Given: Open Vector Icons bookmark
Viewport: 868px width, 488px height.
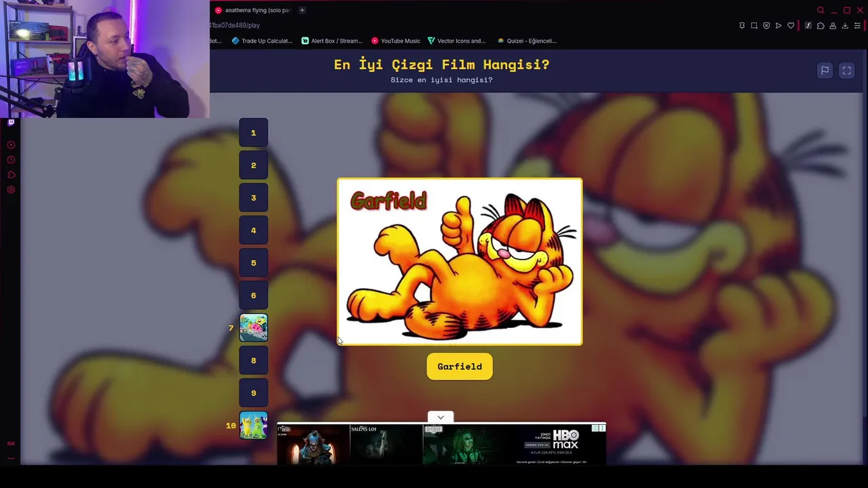Looking at the screenshot, I should pyautogui.click(x=456, y=41).
